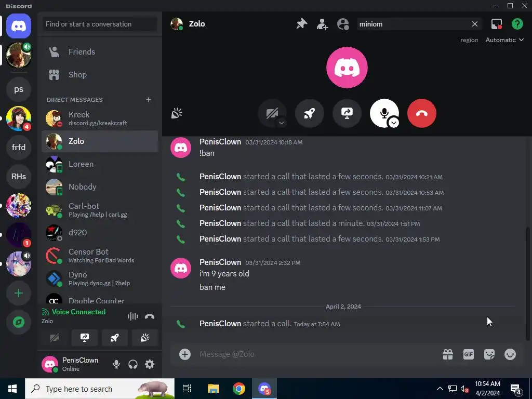Expand microphone options arrow

tap(394, 123)
